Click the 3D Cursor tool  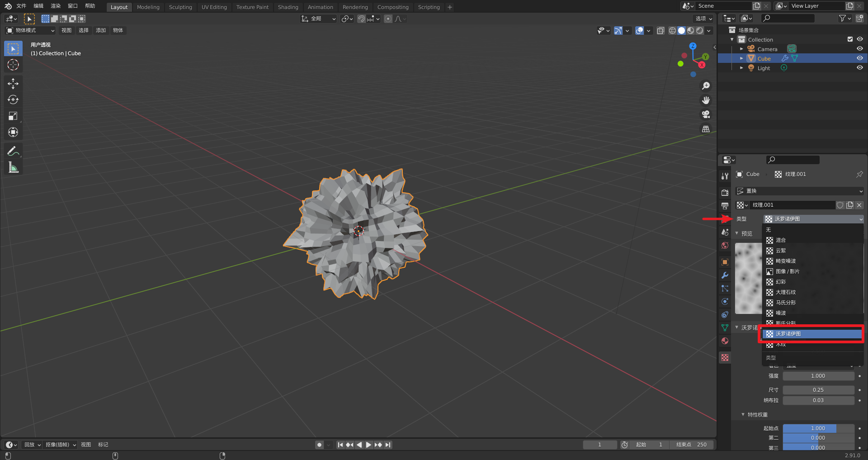click(x=13, y=65)
